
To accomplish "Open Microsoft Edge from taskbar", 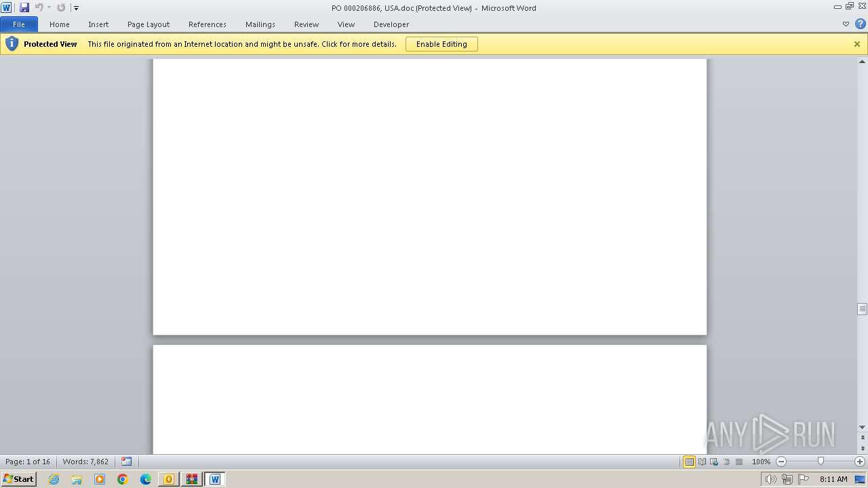I will point(146,479).
